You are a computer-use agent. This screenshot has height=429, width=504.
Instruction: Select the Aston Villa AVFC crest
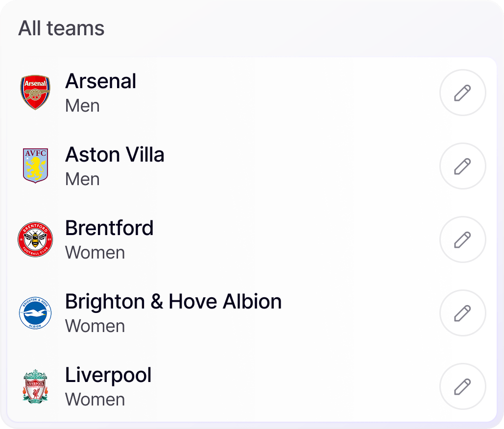(x=35, y=166)
